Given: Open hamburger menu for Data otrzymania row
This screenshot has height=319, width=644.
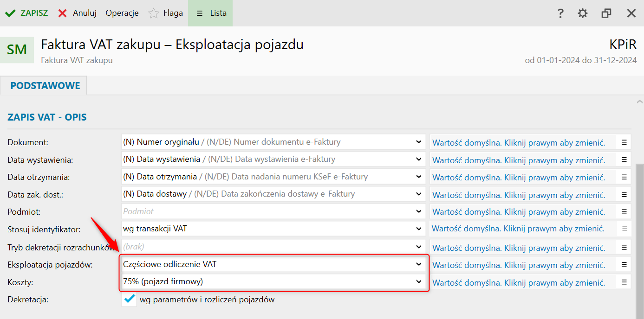Looking at the screenshot, I should coord(624,177).
